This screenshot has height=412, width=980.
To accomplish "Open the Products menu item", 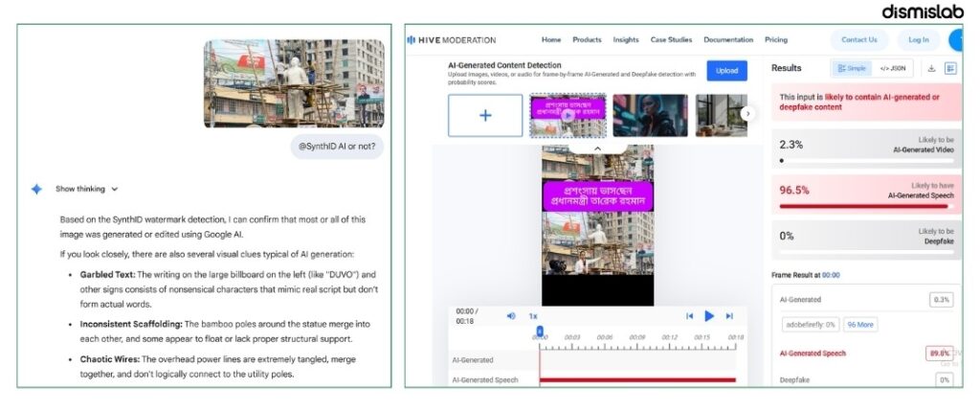I will click(587, 39).
